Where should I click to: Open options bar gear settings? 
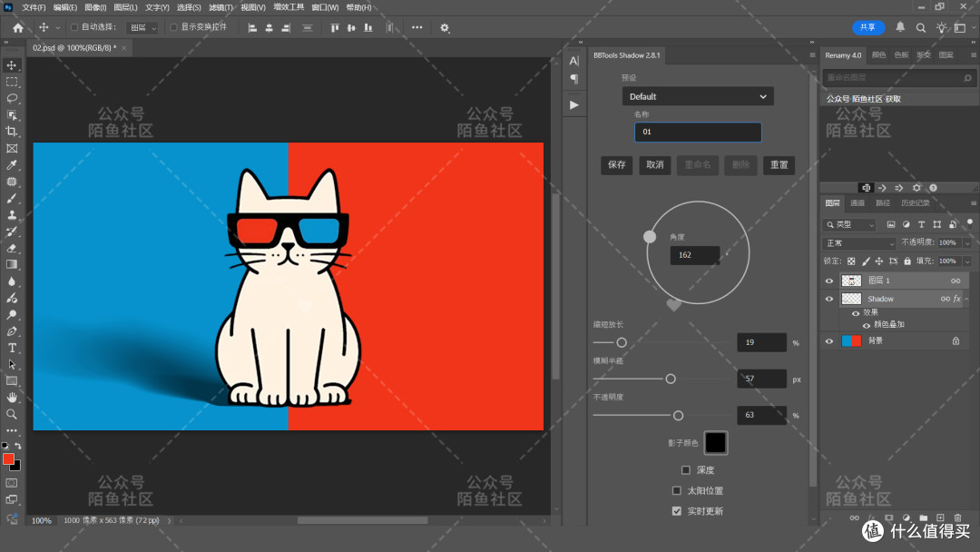pos(445,27)
